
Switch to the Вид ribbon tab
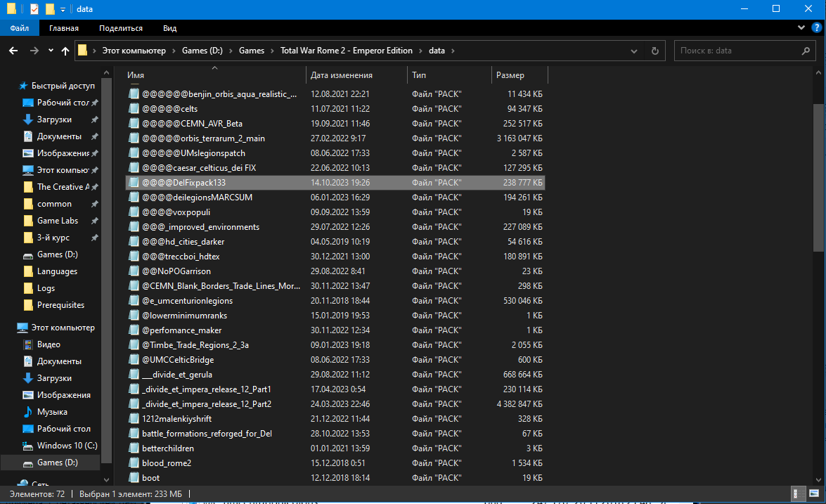click(x=169, y=28)
